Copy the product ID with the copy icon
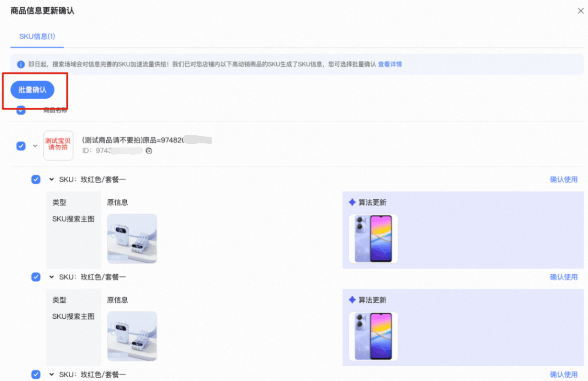This screenshot has height=381, width=588. [x=149, y=151]
